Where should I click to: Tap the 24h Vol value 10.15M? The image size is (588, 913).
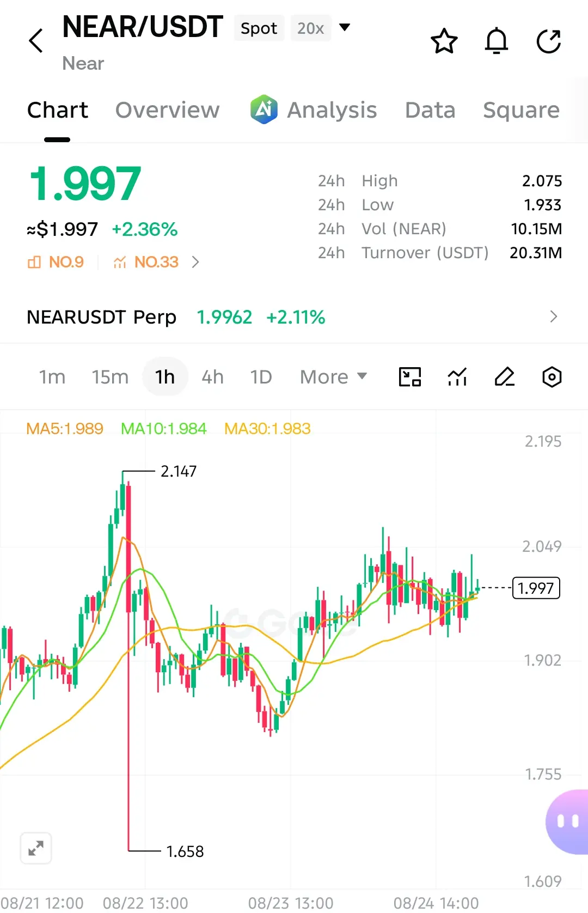click(536, 229)
